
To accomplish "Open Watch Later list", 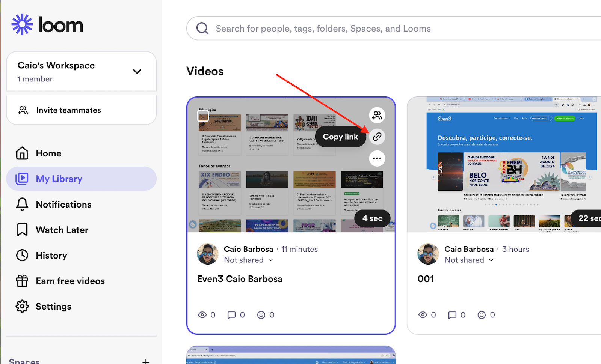I will (82, 230).
